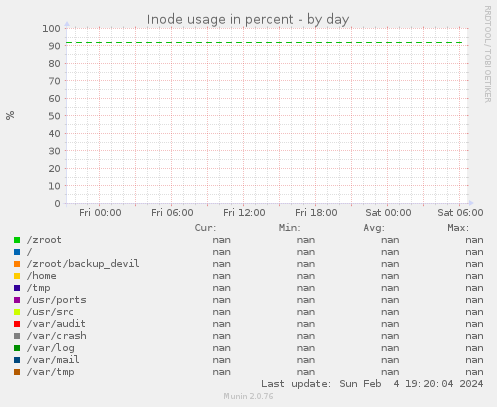Screen dimensions: 497x407
Task: Select the /zroot legend label
Action: click(44, 240)
